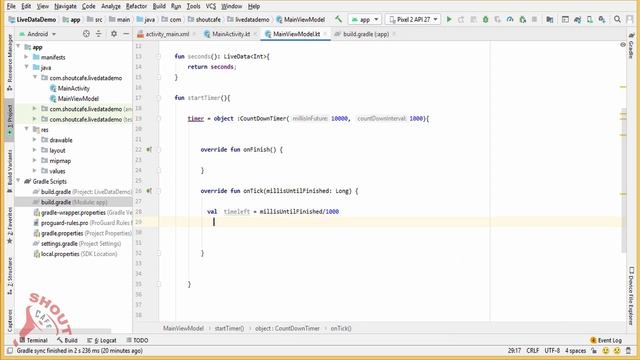
Task: Select local.properties in Gradle Scripts
Action: (75, 254)
